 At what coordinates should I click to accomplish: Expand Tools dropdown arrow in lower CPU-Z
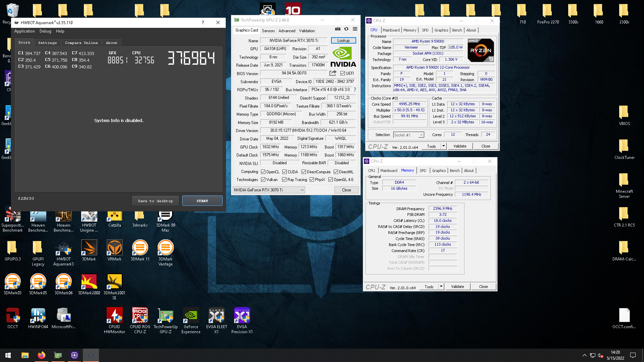441,287
